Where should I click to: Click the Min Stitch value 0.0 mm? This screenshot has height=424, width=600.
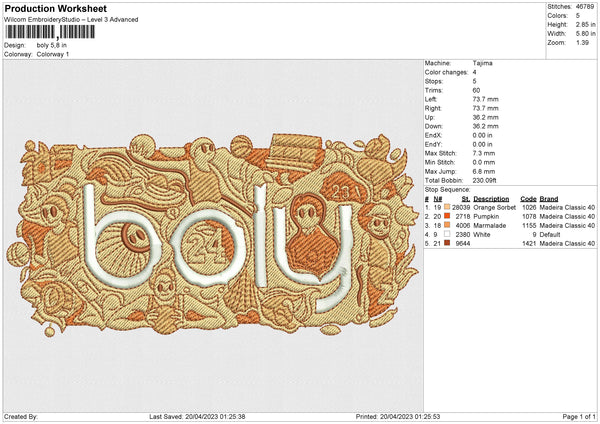pos(484,162)
